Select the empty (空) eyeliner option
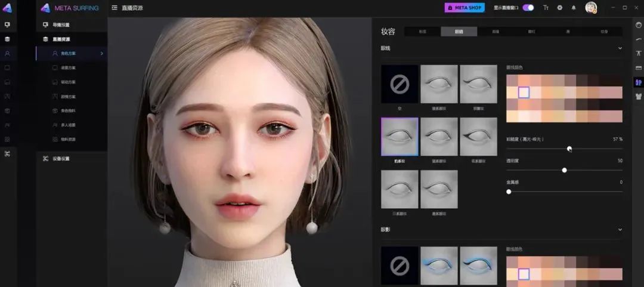This screenshot has height=287, width=644. click(x=400, y=84)
